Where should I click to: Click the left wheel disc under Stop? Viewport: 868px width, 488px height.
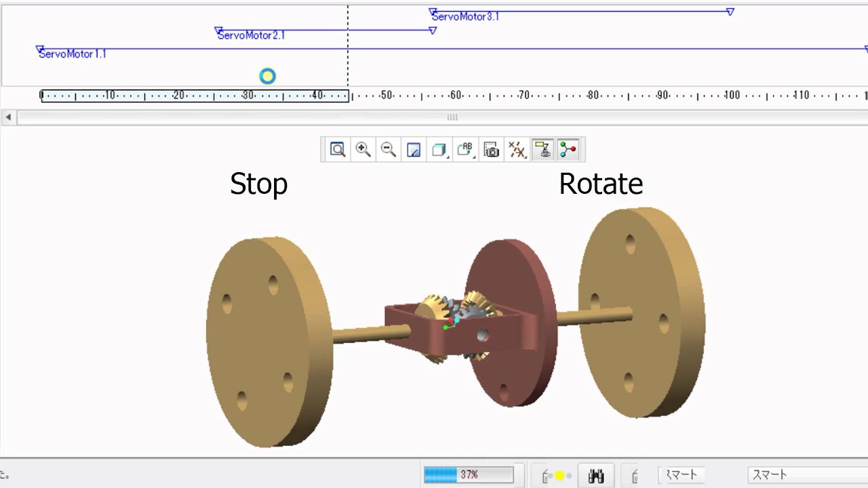[269, 342]
